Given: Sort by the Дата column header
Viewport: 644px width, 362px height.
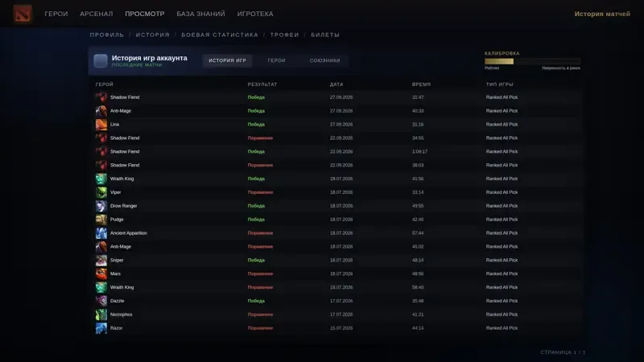Looking at the screenshot, I should pos(336,84).
